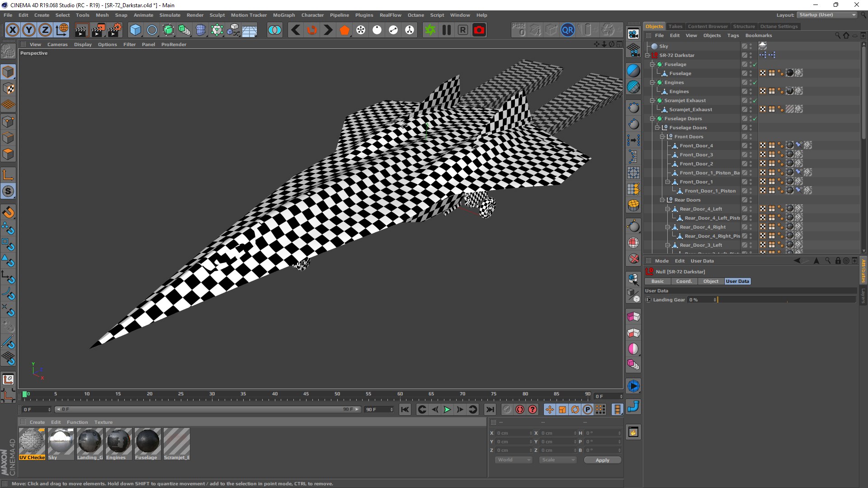The image size is (868, 488).
Task: Toggle Parameter P keyframe channel
Action: (x=587, y=409)
